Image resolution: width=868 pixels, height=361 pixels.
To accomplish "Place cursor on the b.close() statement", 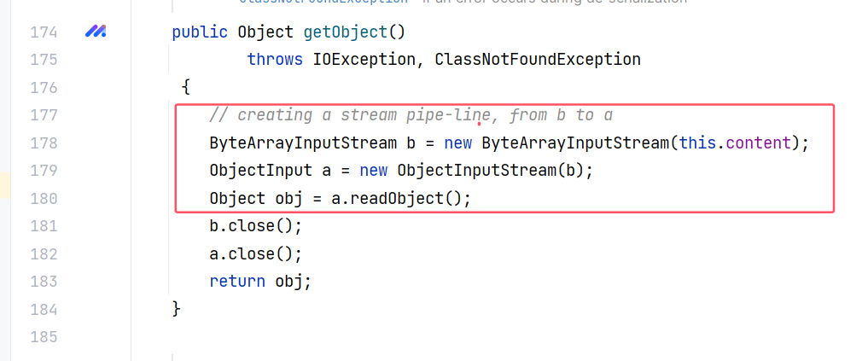I will (256, 226).
